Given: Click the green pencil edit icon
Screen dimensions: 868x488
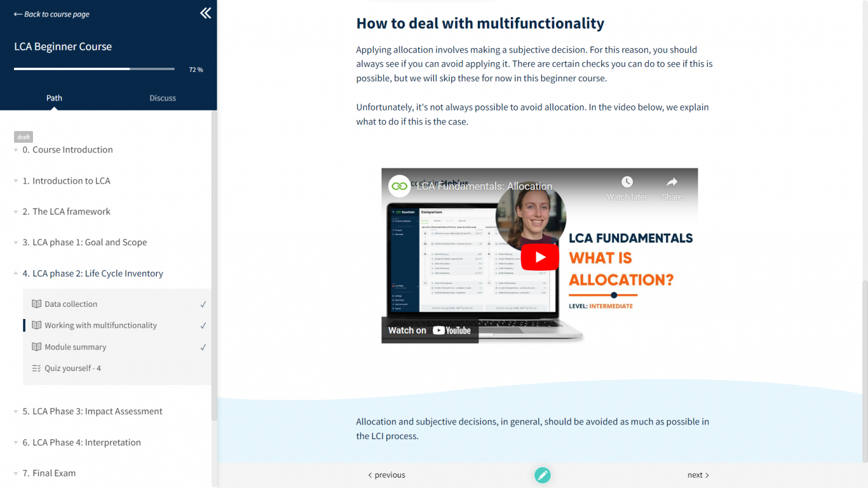Looking at the screenshot, I should click(x=542, y=475).
